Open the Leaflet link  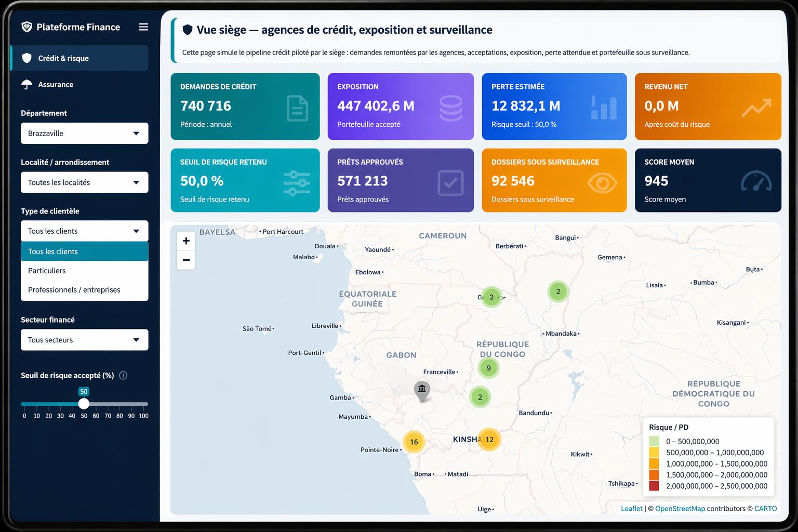632,509
